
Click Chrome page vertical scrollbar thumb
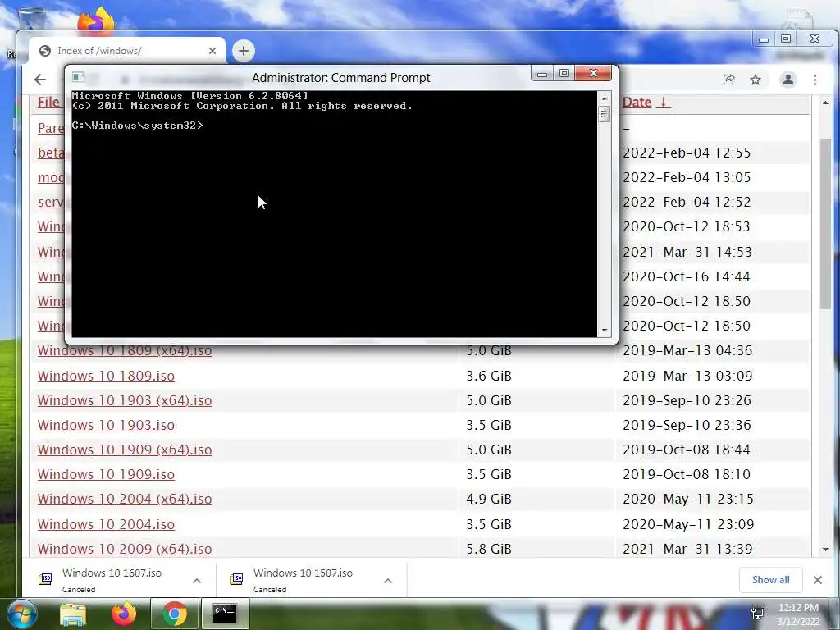pos(825,223)
